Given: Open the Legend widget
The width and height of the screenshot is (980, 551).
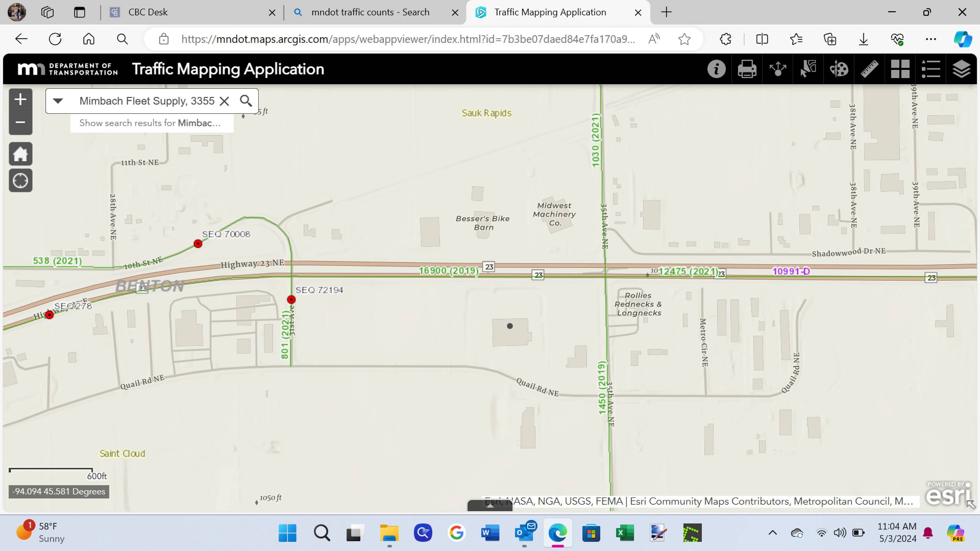Looking at the screenshot, I should click(x=931, y=69).
